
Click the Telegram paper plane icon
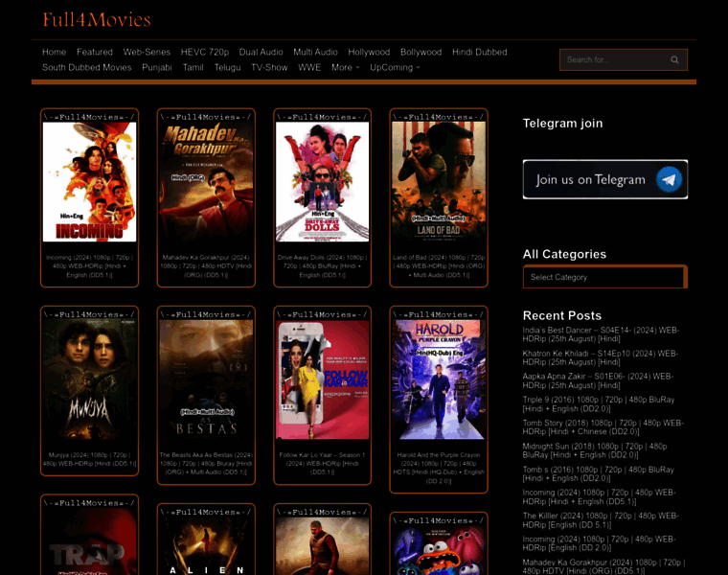[669, 179]
